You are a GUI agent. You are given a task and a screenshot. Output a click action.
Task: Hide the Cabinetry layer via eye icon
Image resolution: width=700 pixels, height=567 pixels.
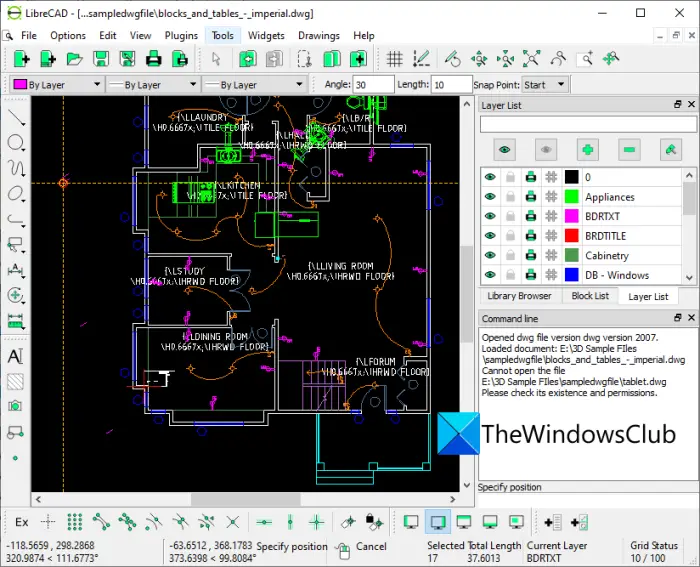coord(490,255)
